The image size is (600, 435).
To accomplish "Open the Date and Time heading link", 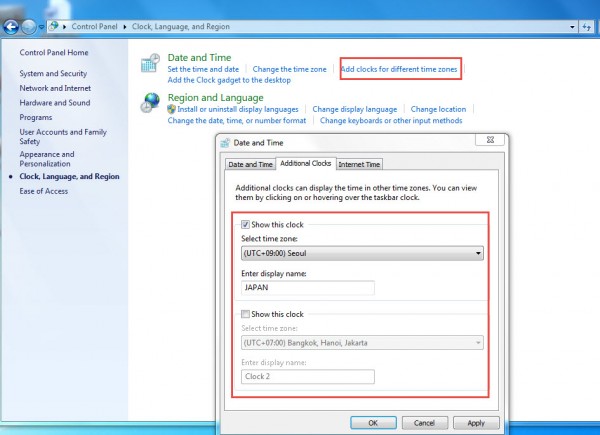I will [x=199, y=57].
